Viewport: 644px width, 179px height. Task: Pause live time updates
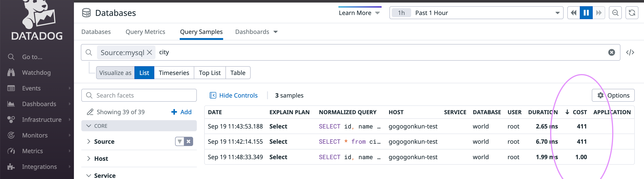pos(586,13)
